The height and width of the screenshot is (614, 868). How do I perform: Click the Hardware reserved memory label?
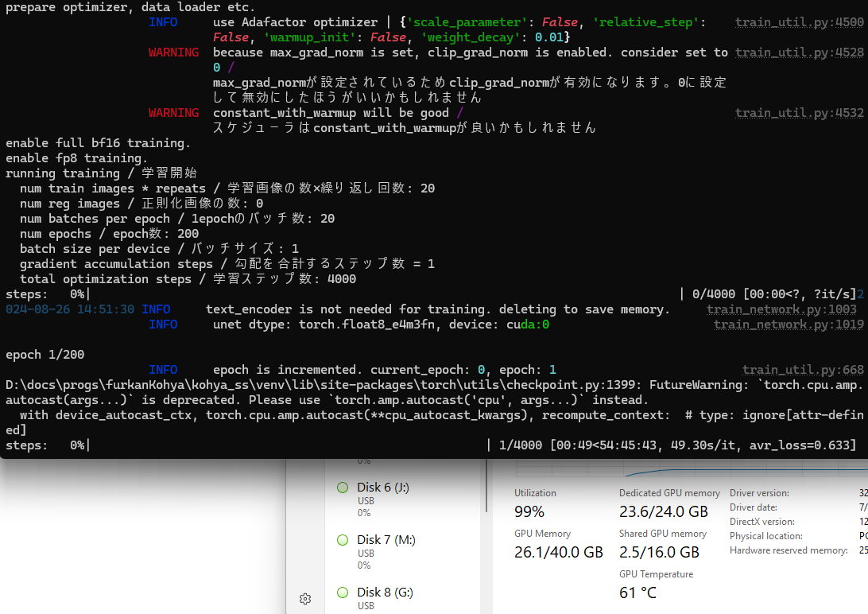point(789,550)
